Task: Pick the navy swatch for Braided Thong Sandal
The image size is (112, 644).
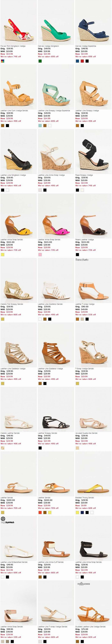Action: pos(82,512)
